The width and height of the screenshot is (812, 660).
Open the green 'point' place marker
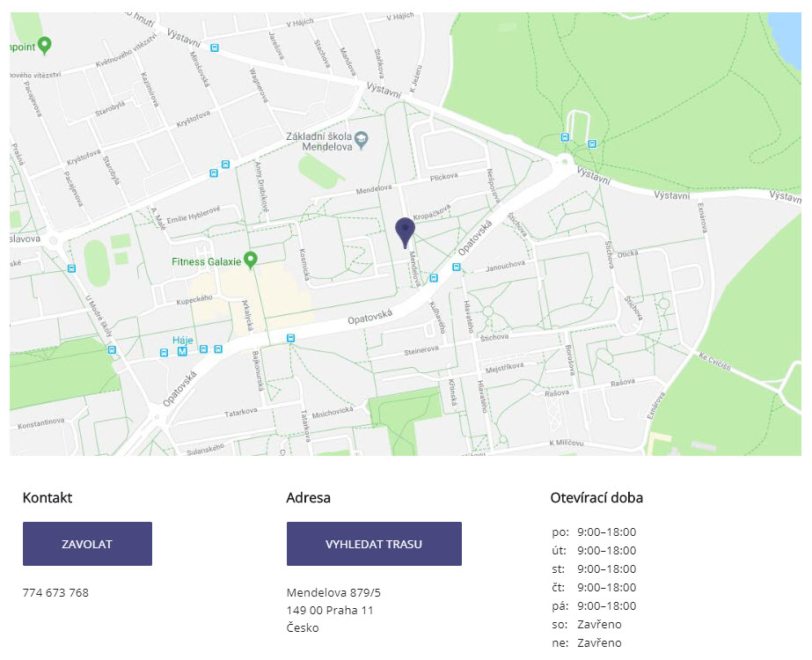[x=45, y=42]
